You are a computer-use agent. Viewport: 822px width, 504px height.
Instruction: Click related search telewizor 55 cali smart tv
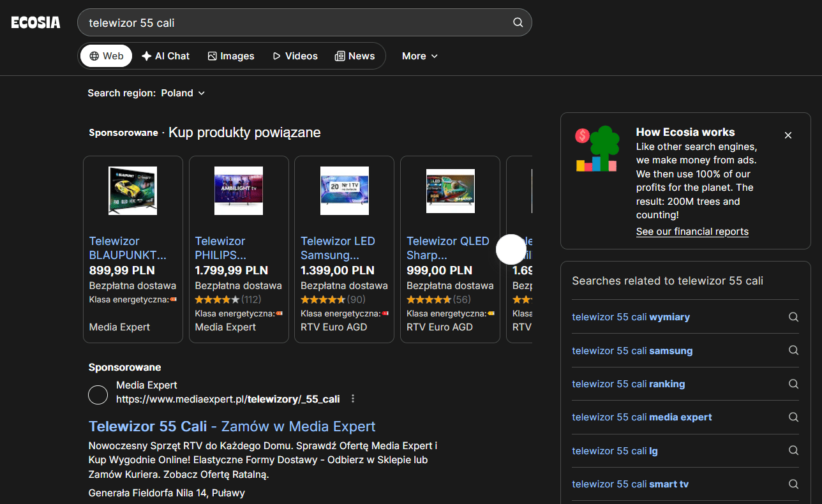631,484
